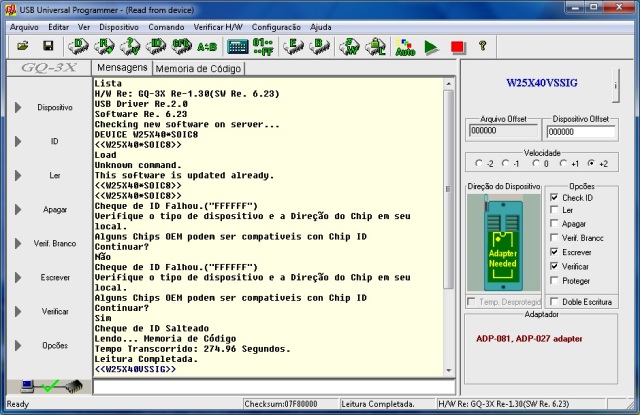This screenshot has height=415, width=640.
Task: Toggle the Verificar option checkbox
Action: [x=554, y=266]
